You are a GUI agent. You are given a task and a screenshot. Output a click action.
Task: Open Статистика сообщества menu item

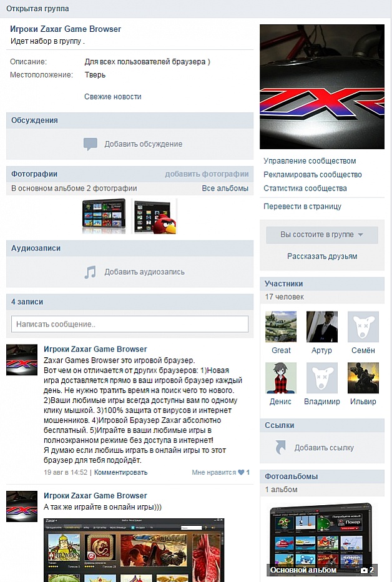305,188
